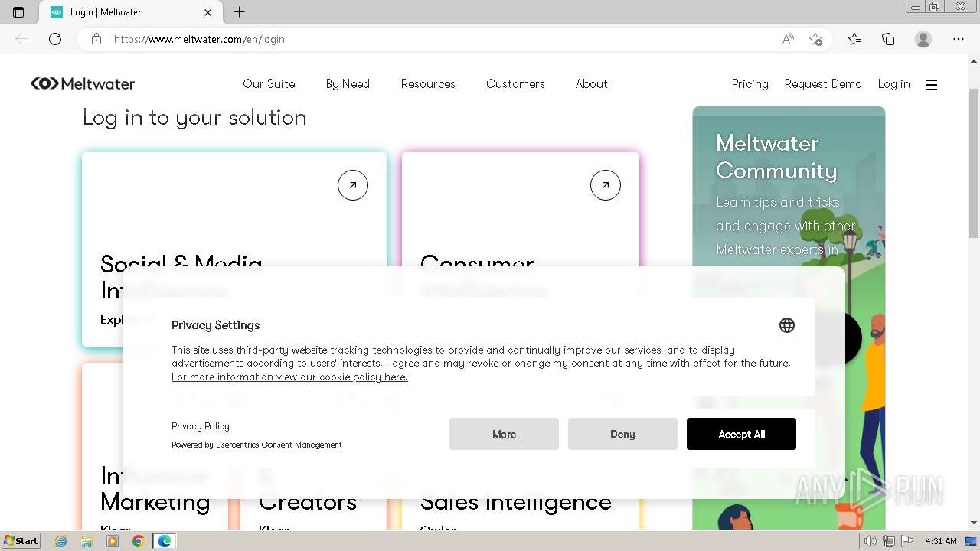980x551 pixels.
Task: Click the Meltwater logo
Action: (x=83, y=83)
